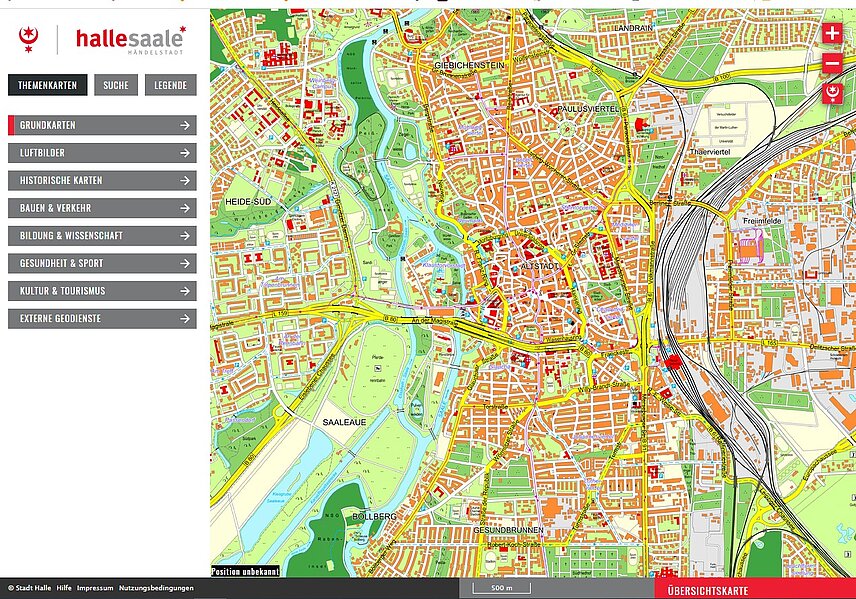
Task: Switch to the Suche tab
Action: click(x=116, y=86)
